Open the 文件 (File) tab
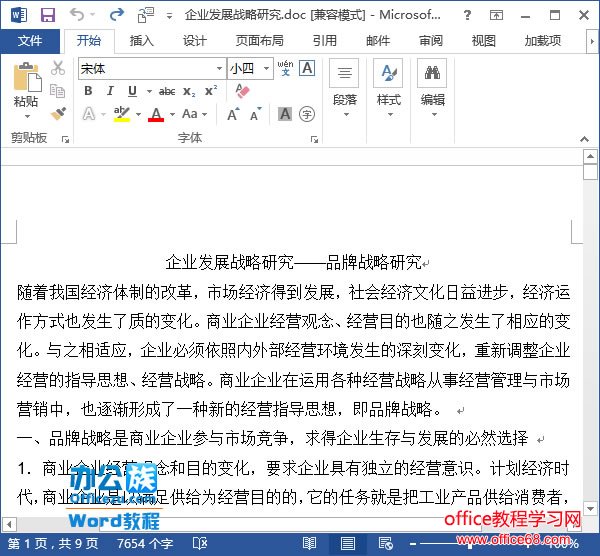Image resolution: width=600 pixels, height=556 pixels. pyautogui.click(x=30, y=41)
